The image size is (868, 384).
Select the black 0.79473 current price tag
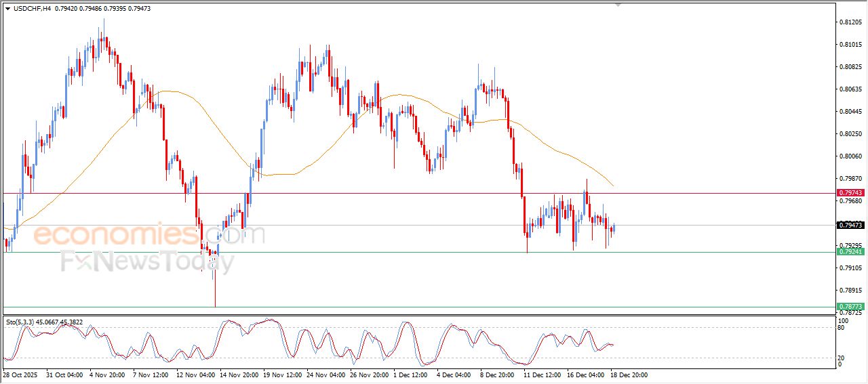tap(850, 225)
